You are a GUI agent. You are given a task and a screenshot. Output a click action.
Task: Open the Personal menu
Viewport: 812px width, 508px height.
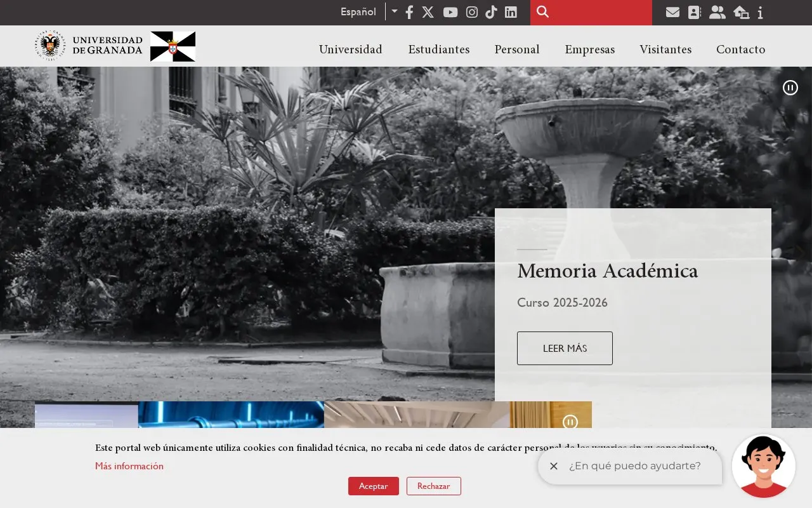coord(517,50)
